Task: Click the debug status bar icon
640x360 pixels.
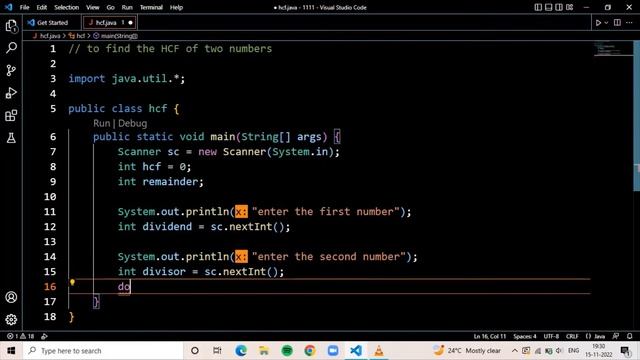Action: [44, 336]
